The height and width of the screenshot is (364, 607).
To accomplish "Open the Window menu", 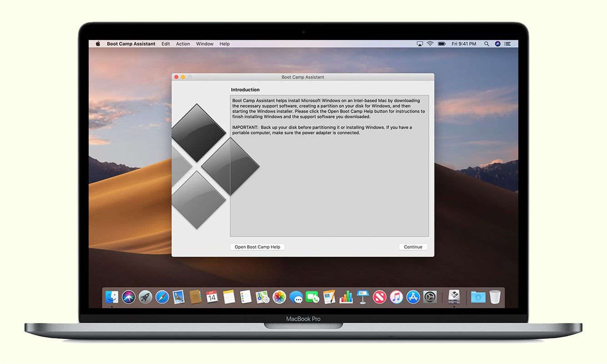I will tap(205, 44).
